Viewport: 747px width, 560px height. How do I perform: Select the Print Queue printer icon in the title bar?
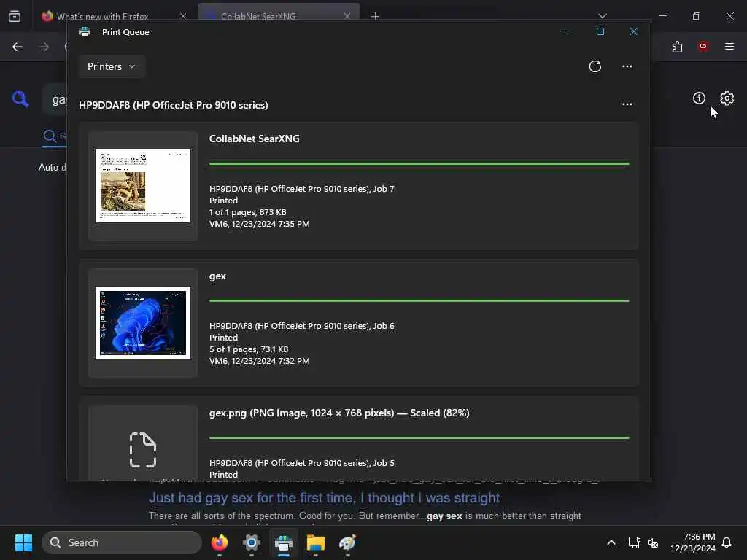pyautogui.click(x=85, y=32)
